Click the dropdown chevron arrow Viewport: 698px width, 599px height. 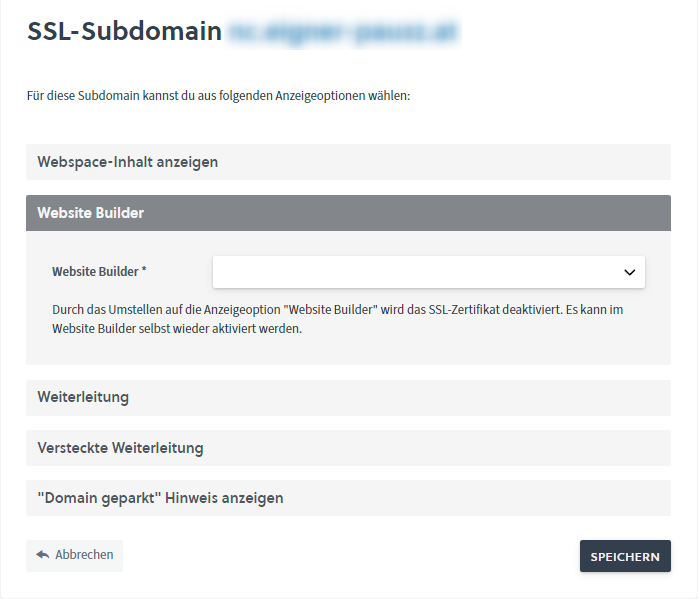pyautogui.click(x=629, y=272)
